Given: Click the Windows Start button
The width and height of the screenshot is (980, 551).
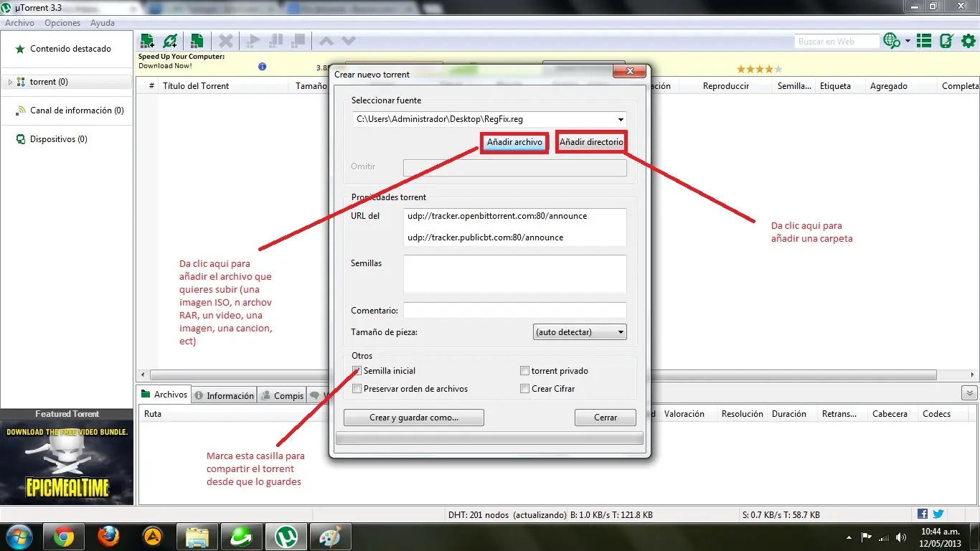Looking at the screenshot, I should [x=18, y=537].
